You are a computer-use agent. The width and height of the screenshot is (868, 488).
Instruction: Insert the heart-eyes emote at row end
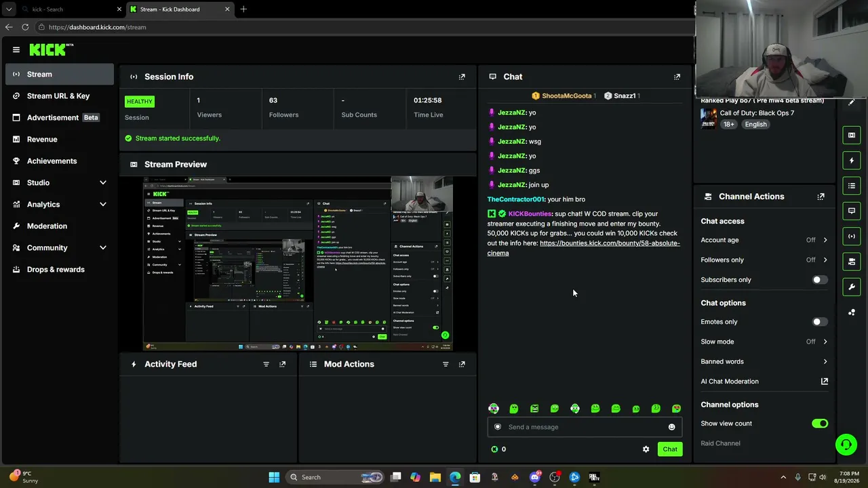(x=676, y=409)
